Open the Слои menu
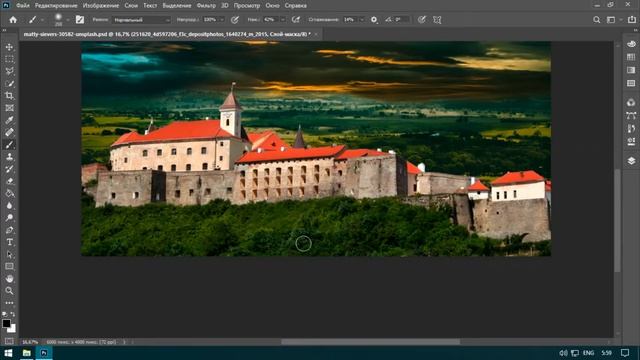640x360 pixels. [131, 6]
